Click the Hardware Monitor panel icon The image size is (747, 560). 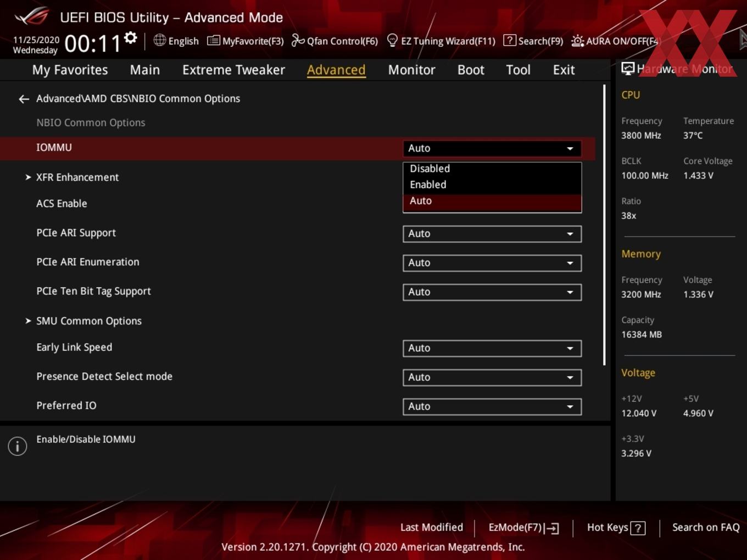pos(628,68)
